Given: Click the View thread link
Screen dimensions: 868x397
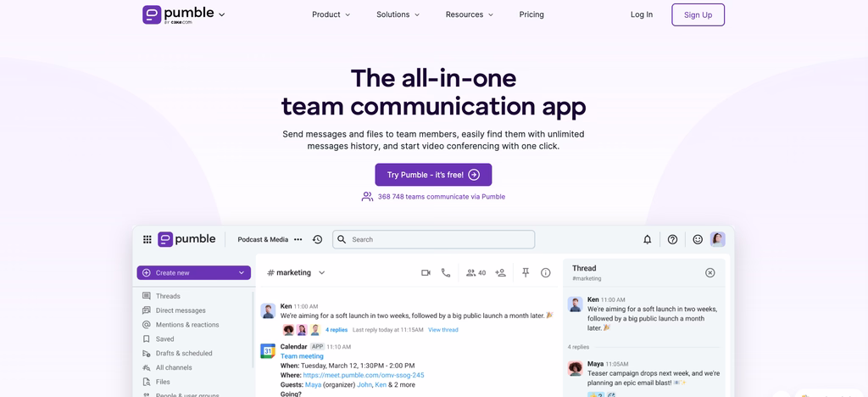Looking at the screenshot, I should [442, 330].
